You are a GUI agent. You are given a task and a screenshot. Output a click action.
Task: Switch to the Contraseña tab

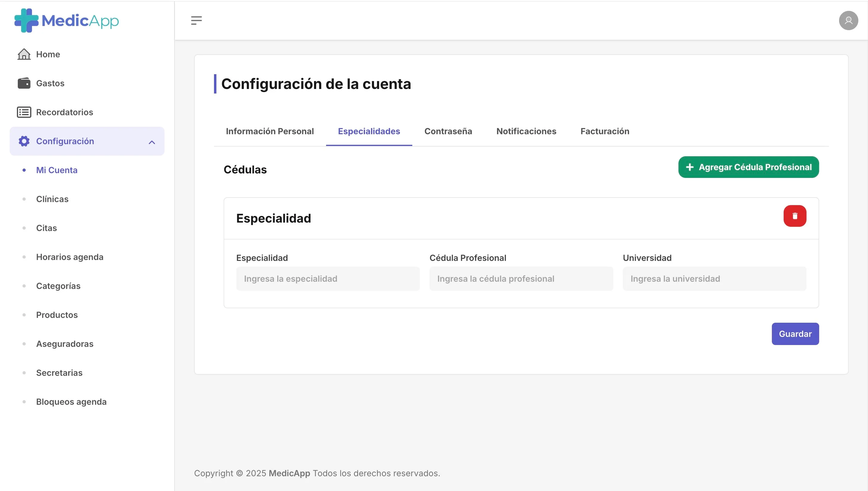coord(448,131)
